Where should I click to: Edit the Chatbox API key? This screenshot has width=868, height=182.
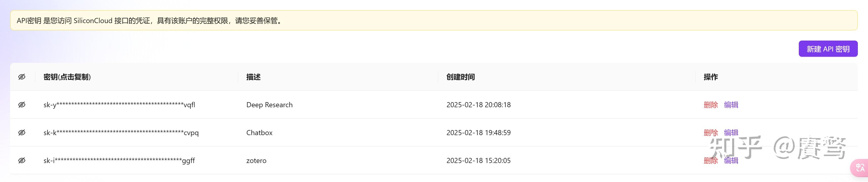tap(731, 133)
